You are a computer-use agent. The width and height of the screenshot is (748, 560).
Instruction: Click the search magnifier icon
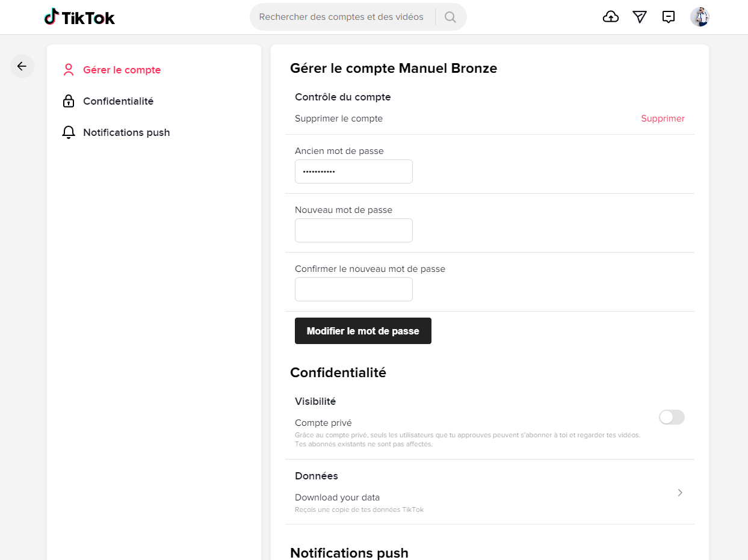point(450,17)
